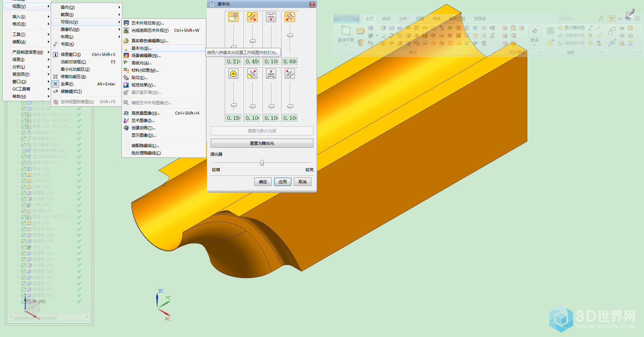Open the 基准平面 dropdown arrow
Viewport: 644px width, 337px height.
[346, 45]
